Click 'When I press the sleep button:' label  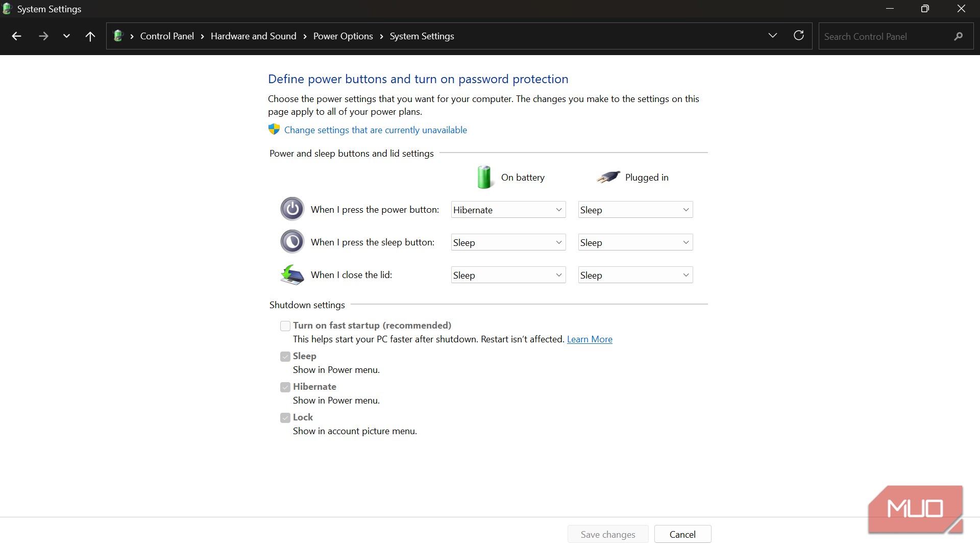[x=373, y=242]
